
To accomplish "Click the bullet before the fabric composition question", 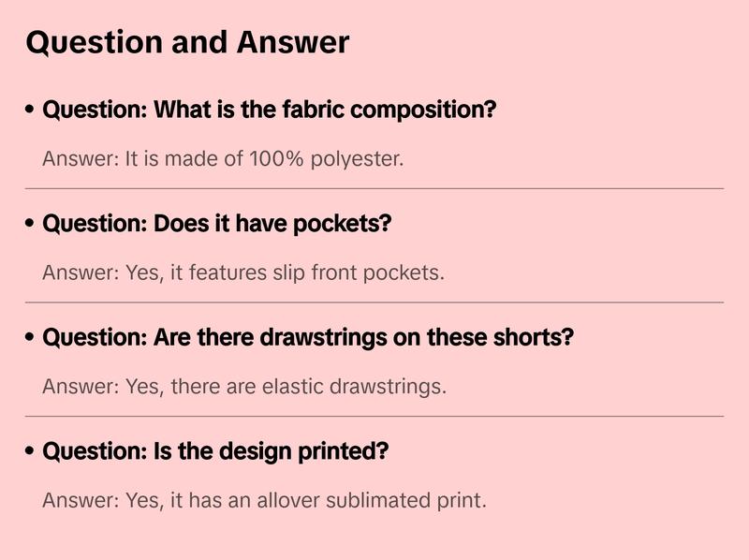I will (x=31, y=111).
